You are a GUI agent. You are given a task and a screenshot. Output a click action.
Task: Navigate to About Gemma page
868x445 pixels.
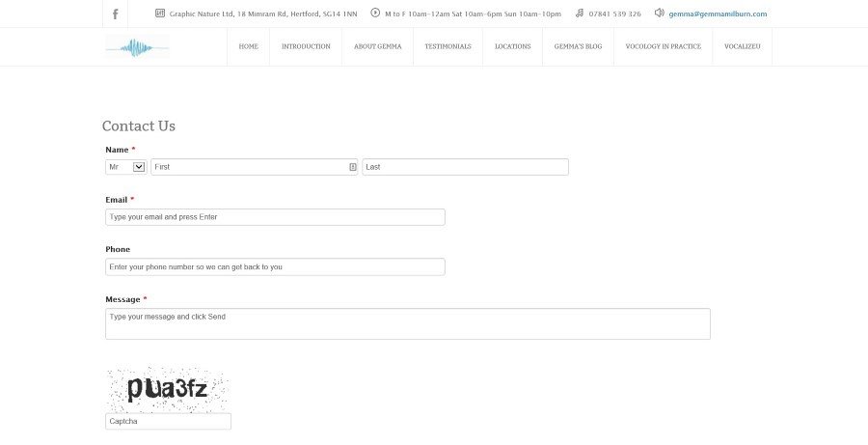(x=377, y=46)
